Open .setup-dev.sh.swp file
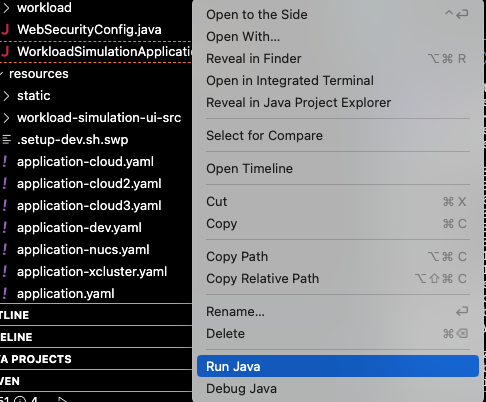The height and width of the screenshot is (402, 486). pos(73,140)
